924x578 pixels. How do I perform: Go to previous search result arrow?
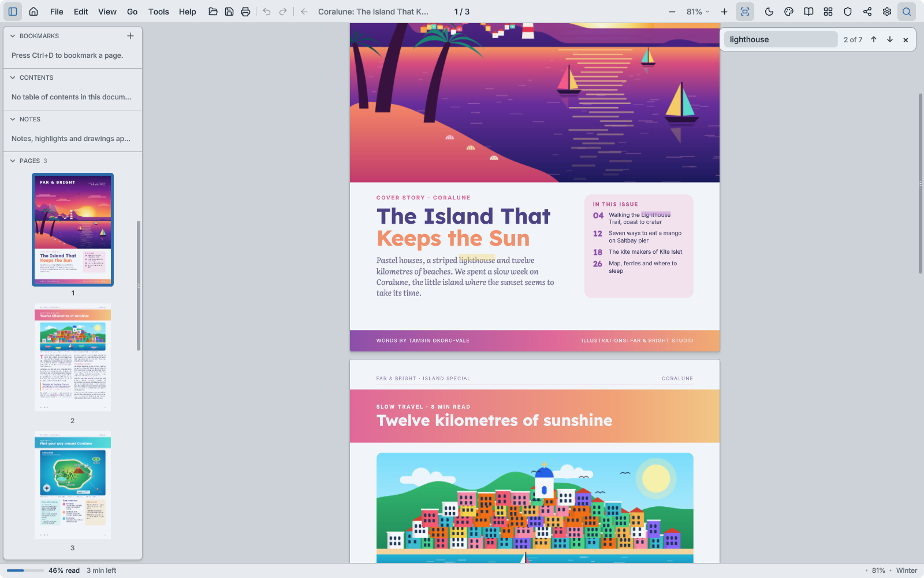point(874,39)
